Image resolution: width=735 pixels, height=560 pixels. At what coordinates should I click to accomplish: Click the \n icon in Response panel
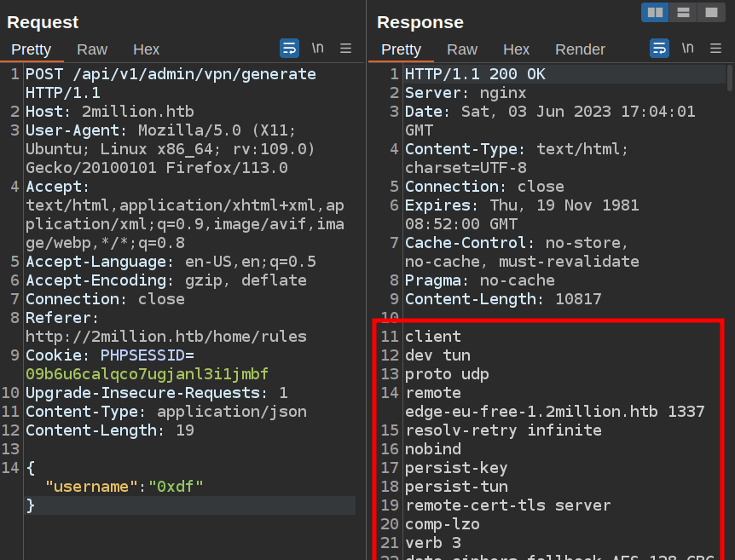click(687, 48)
